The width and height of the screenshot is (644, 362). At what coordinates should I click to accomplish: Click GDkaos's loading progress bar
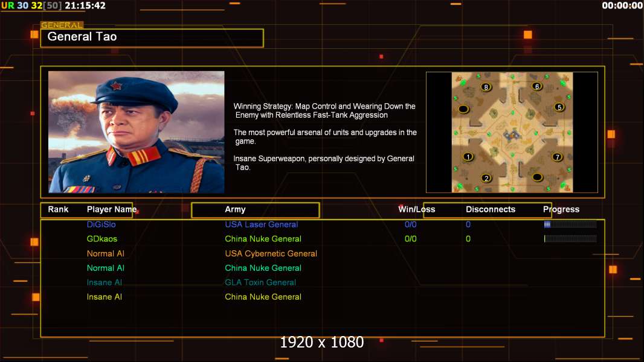coord(570,238)
